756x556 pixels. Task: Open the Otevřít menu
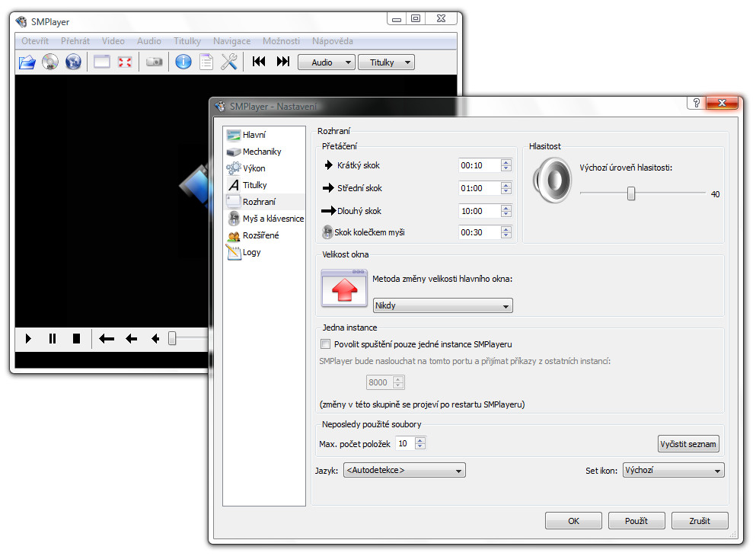35,41
